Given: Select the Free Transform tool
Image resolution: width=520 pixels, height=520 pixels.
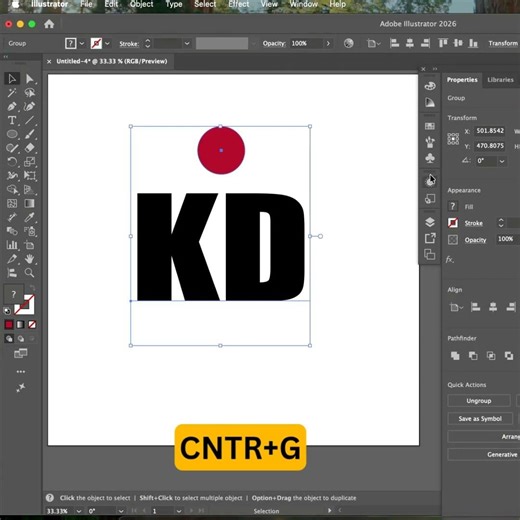Looking at the screenshot, I should click(x=29, y=176).
